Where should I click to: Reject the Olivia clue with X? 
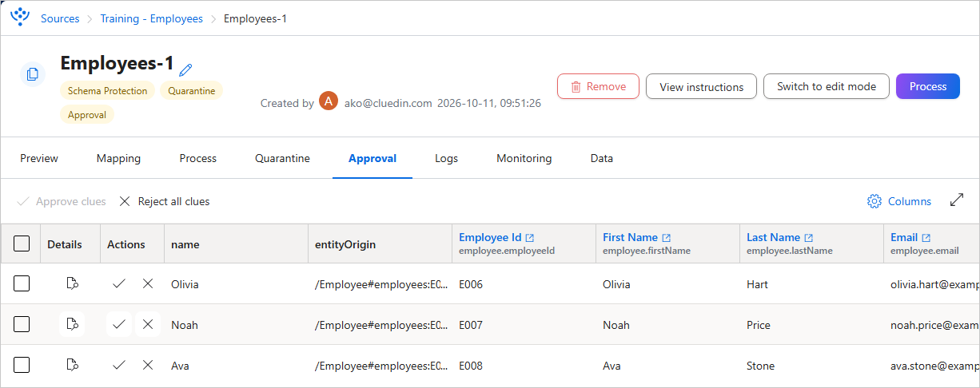click(x=147, y=283)
